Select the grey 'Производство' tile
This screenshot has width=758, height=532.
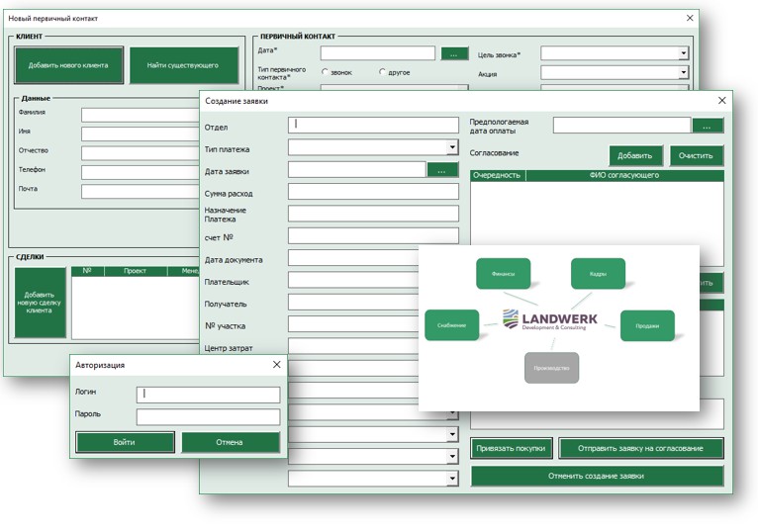point(551,368)
